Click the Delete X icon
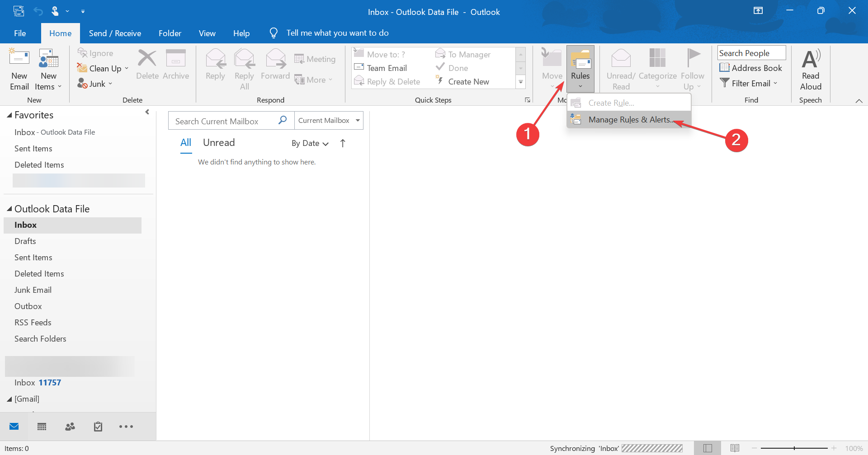This screenshot has width=868, height=455. coord(147,58)
